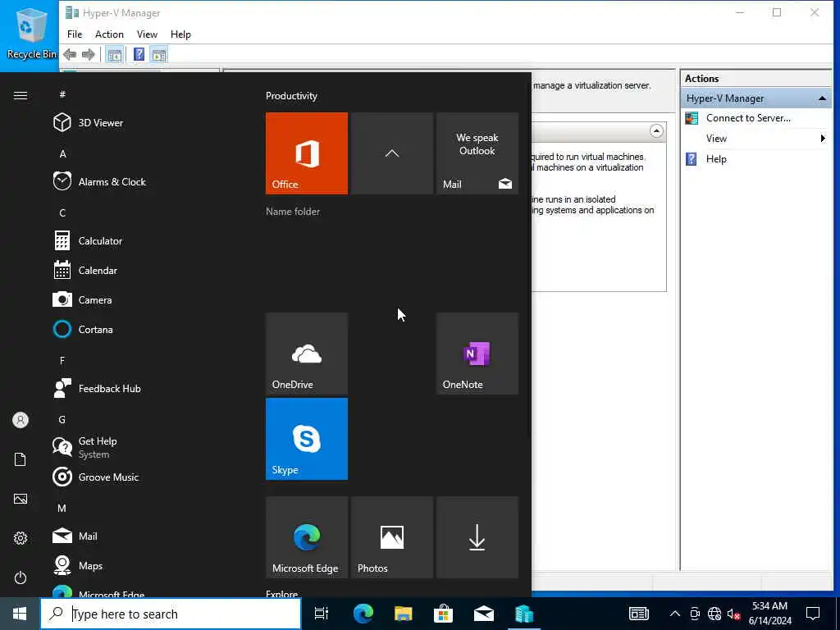Click the taskbar search box
The width and height of the screenshot is (840, 630).
[171, 614]
